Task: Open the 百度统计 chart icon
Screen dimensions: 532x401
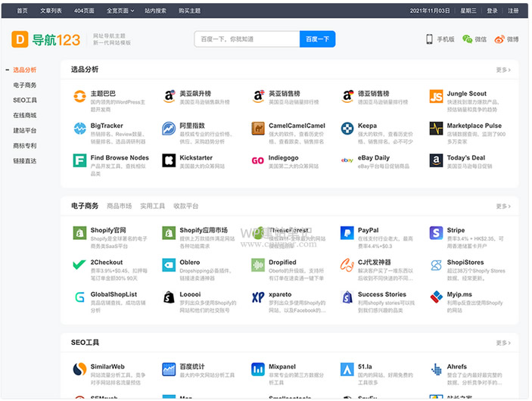Action: click(x=169, y=369)
